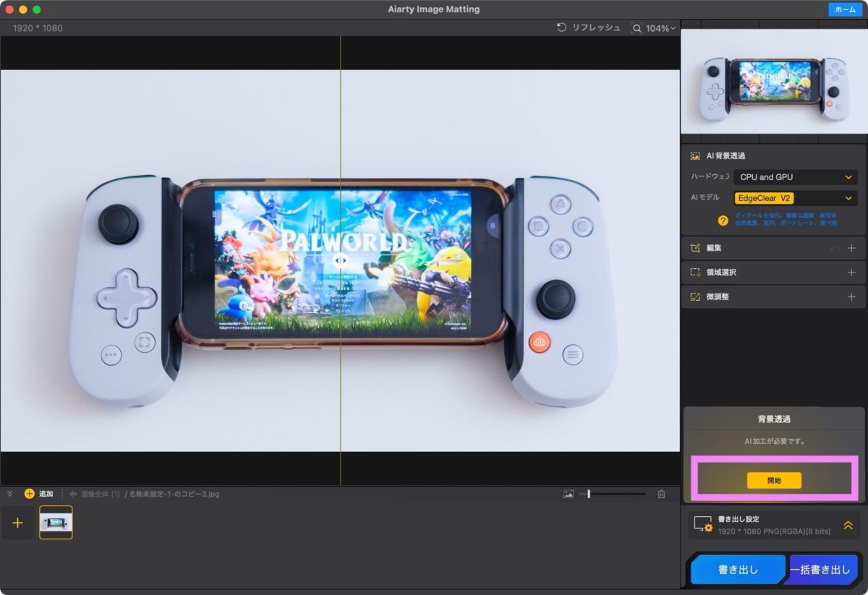Click the 編集 crop-edit icon

coord(695,248)
